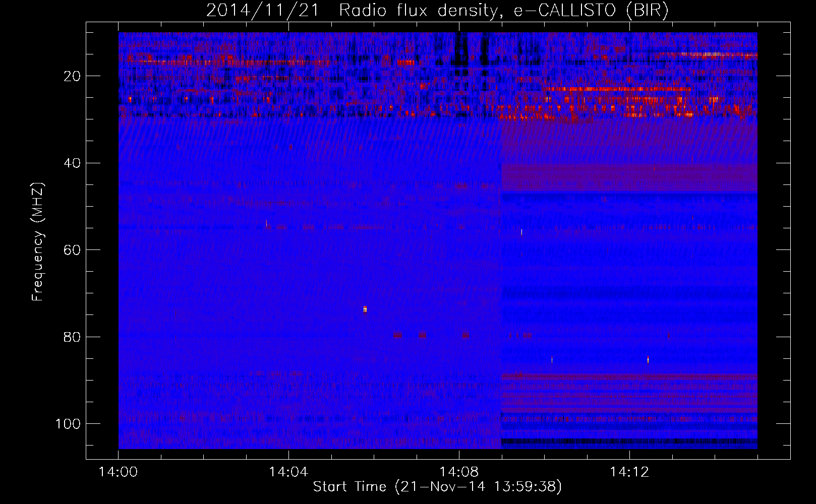Click the '40' frequency axis label
Screen dimensions: 816x504
click(72, 163)
